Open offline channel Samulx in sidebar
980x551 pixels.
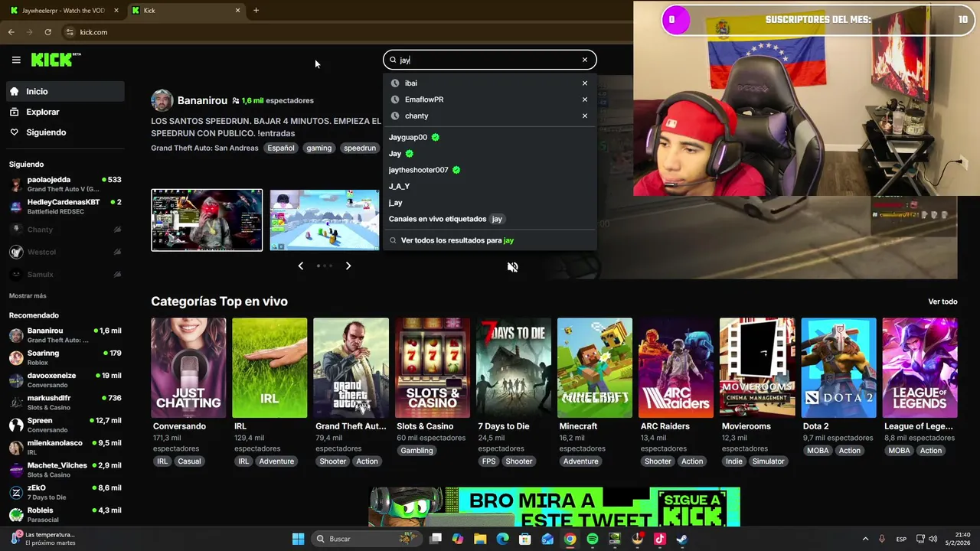click(x=66, y=274)
